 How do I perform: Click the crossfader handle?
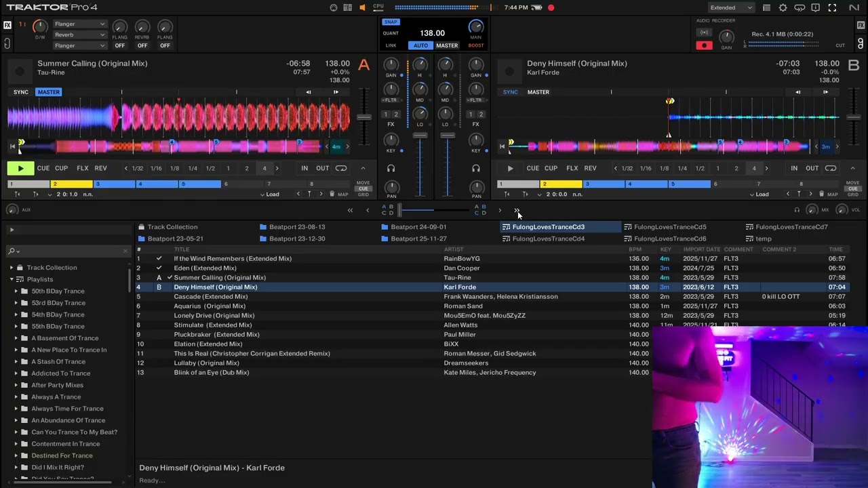click(x=399, y=210)
